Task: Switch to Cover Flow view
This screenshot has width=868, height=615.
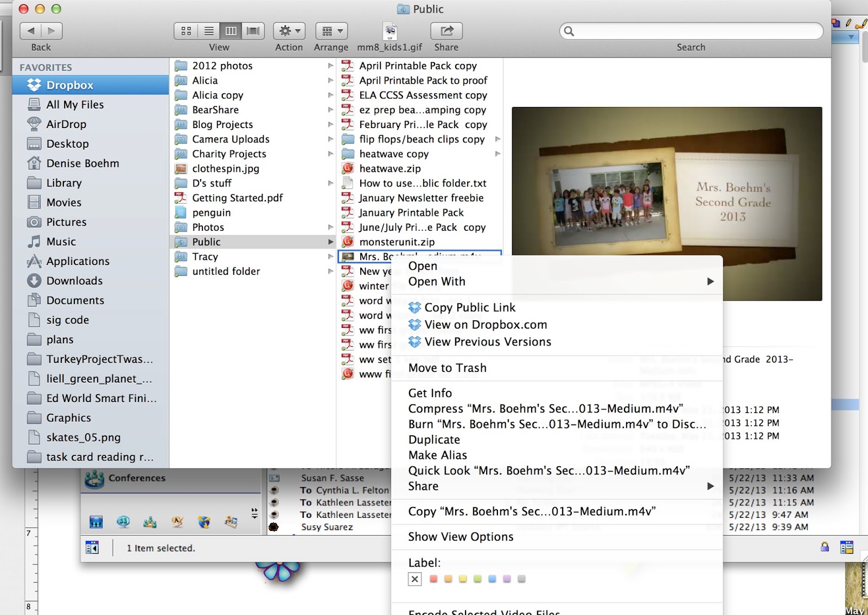Action: [x=252, y=31]
